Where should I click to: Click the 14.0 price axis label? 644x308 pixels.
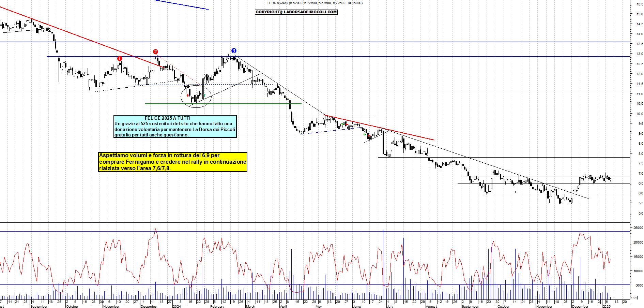640,34
